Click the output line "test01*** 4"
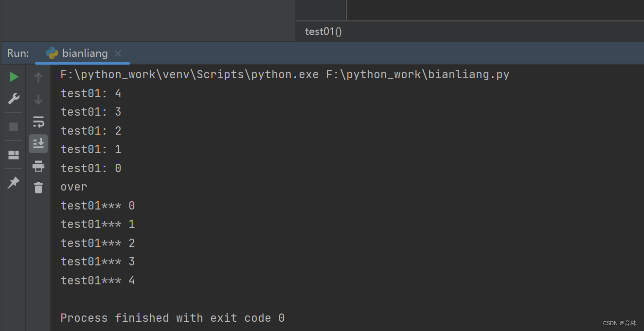The height and width of the screenshot is (331, 644). [98, 280]
